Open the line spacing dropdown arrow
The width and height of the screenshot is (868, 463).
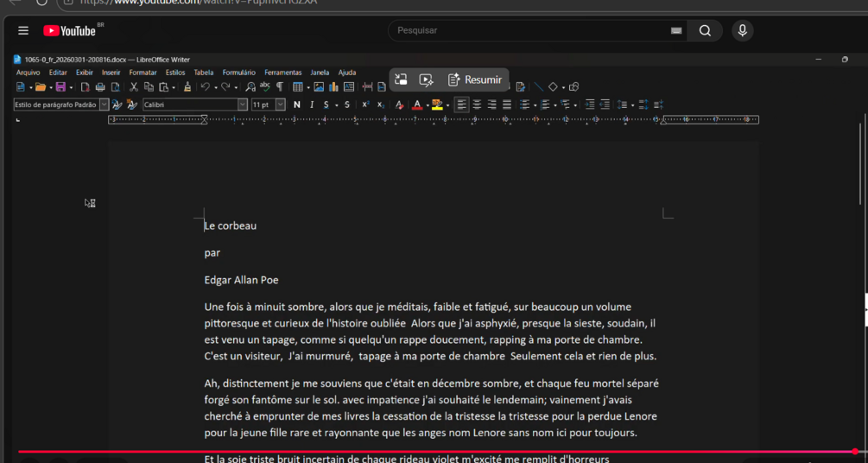633,105
